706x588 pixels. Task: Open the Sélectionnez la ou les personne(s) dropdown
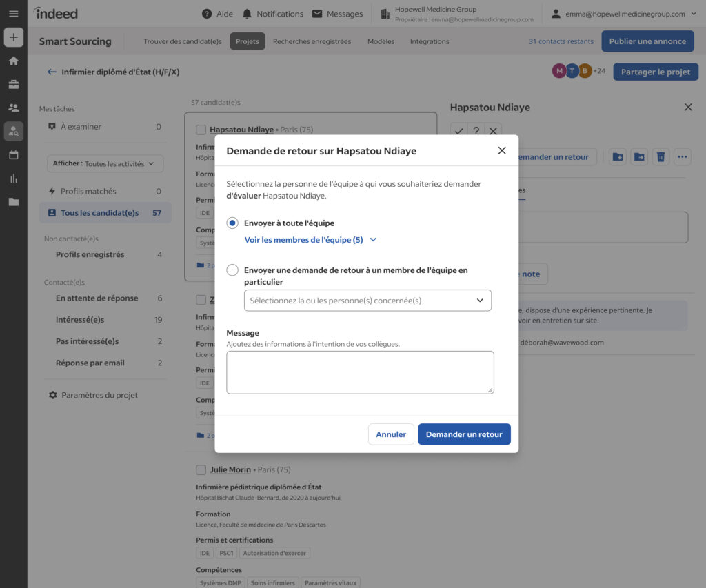367,301
